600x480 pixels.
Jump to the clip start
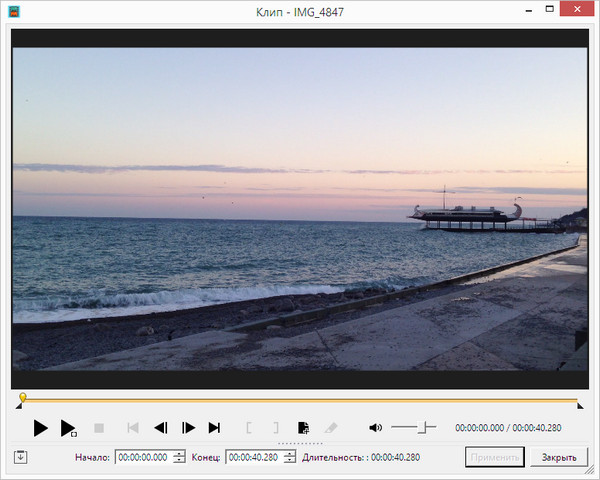[x=132, y=428]
